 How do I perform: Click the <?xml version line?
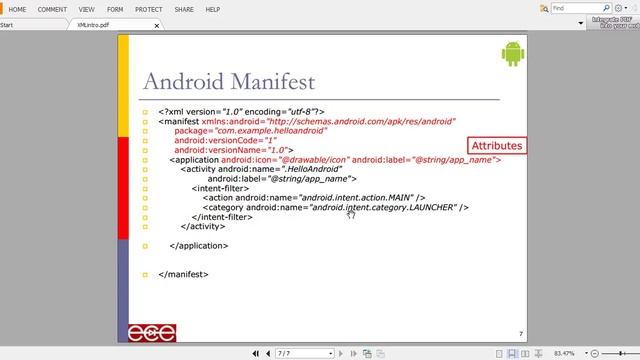tap(241, 111)
